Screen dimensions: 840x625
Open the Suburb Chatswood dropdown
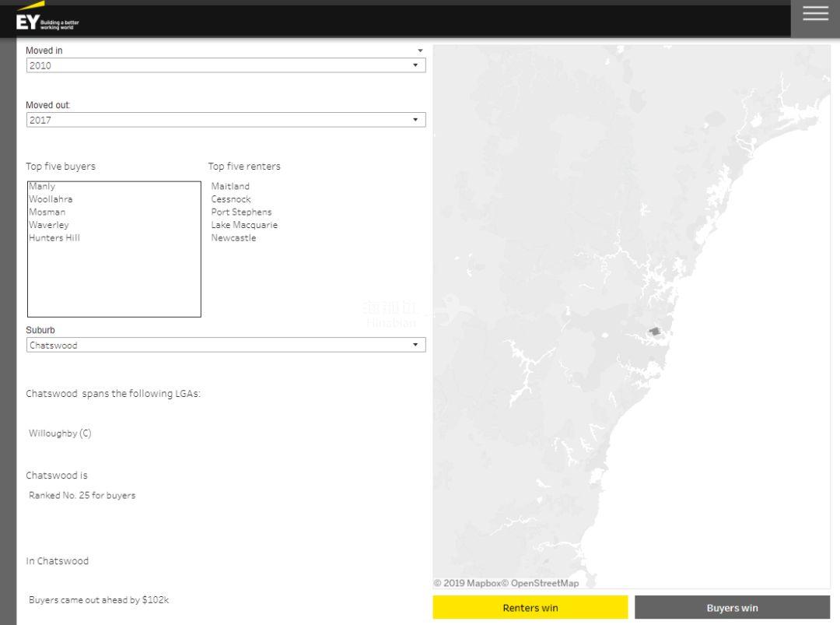[x=226, y=346]
